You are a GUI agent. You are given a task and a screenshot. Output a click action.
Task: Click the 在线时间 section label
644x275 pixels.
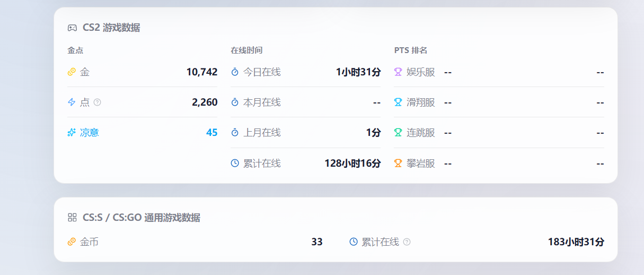[246, 50]
